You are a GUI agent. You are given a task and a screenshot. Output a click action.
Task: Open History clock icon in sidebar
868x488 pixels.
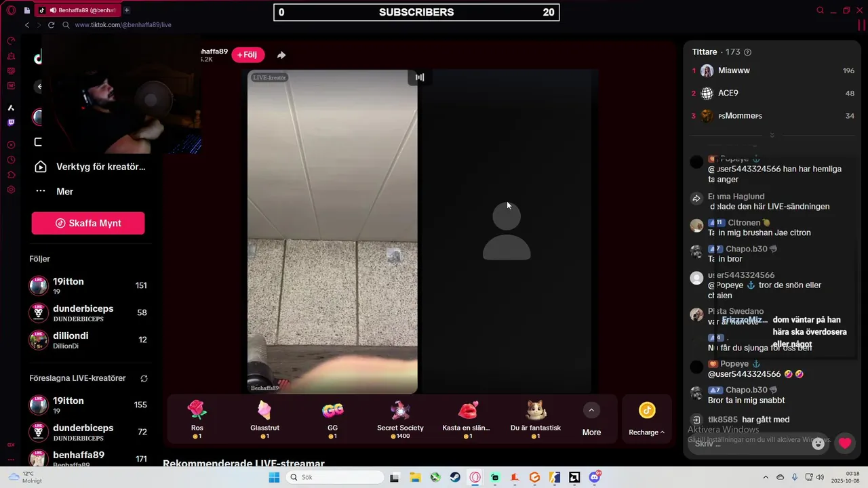click(11, 160)
